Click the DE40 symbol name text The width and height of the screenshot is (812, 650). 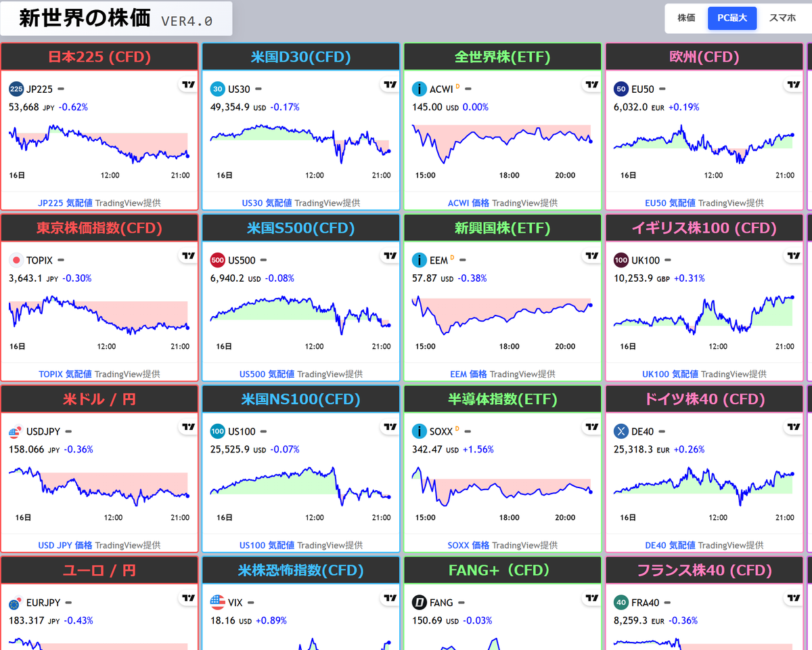pyautogui.click(x=643, y=431)
